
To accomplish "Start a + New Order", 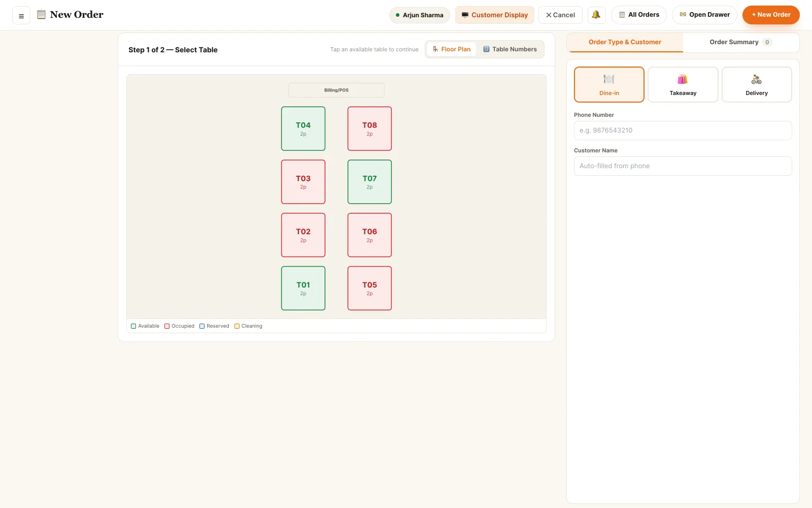I will (x=771, y=15).
